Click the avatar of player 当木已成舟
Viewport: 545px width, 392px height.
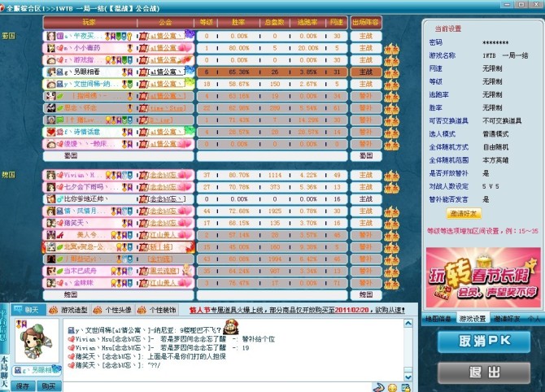click(x=51, y=271)
